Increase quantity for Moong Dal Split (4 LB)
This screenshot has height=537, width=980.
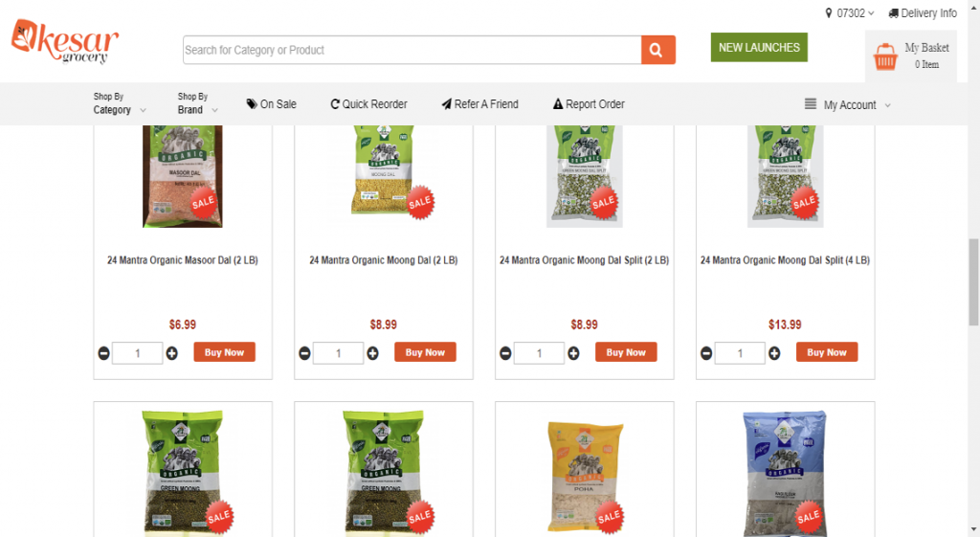(x=774, y=353)
